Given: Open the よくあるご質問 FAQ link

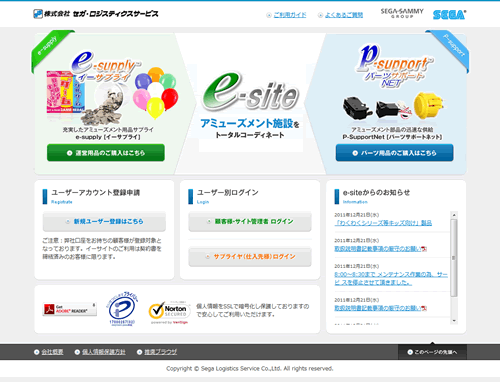Looking at the screenshot, I should point(344,15).
